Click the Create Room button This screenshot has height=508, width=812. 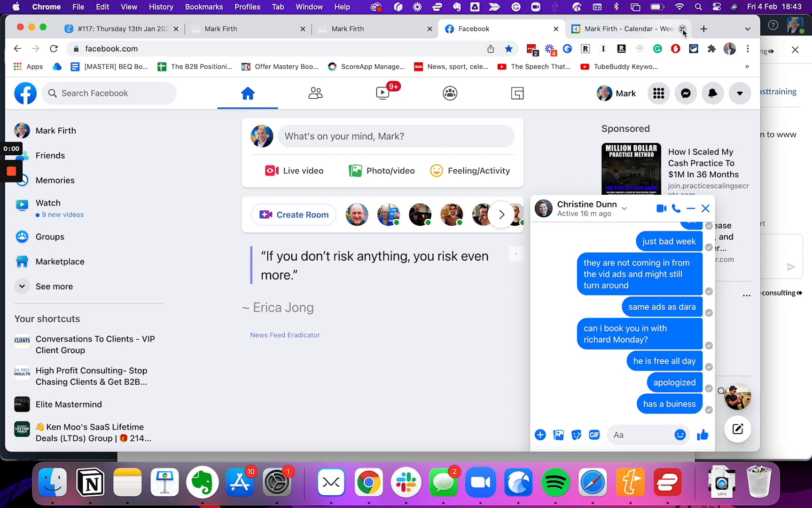[293, 214]
